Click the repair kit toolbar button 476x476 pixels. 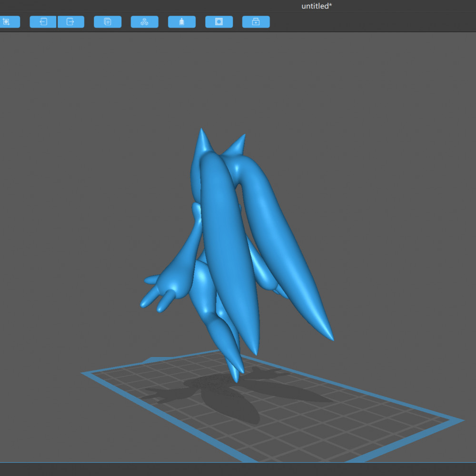pos(256,22)
